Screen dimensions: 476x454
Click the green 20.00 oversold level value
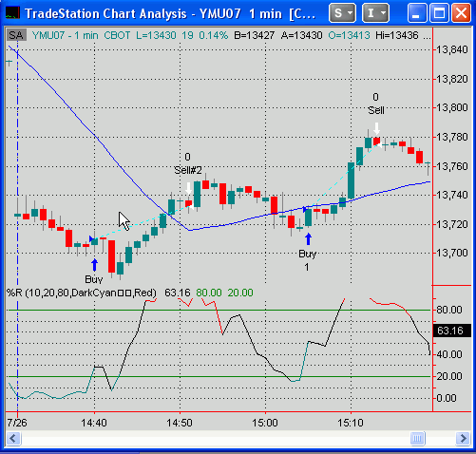click(240, 293)
